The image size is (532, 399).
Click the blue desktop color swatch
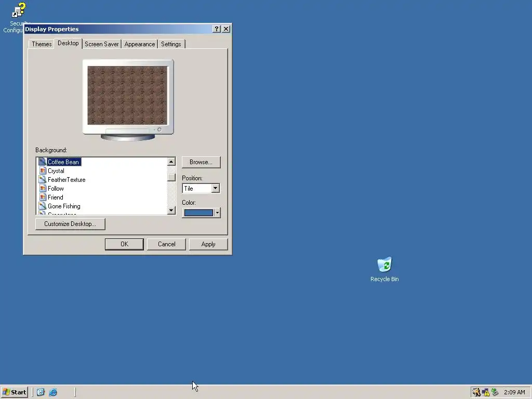[x=198, y=212]
